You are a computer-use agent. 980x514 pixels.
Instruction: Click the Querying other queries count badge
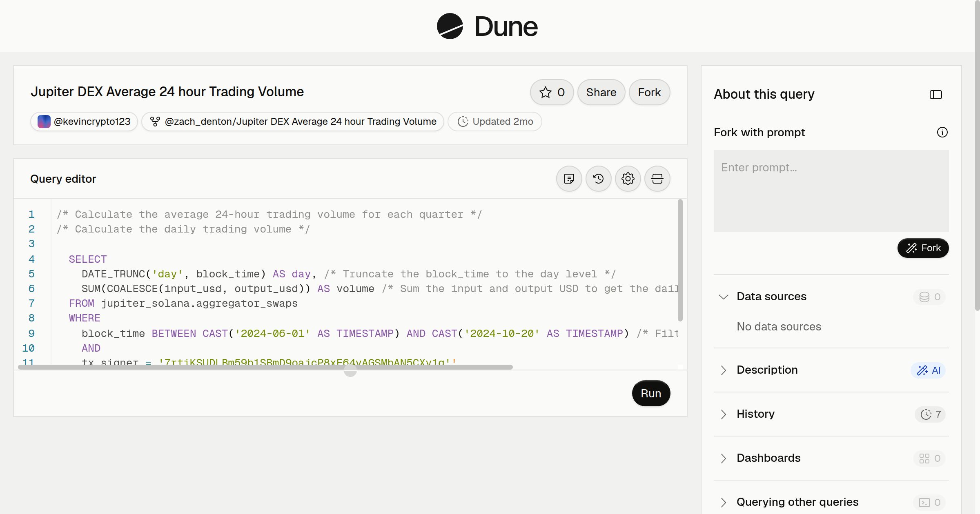tap(929, 502)
